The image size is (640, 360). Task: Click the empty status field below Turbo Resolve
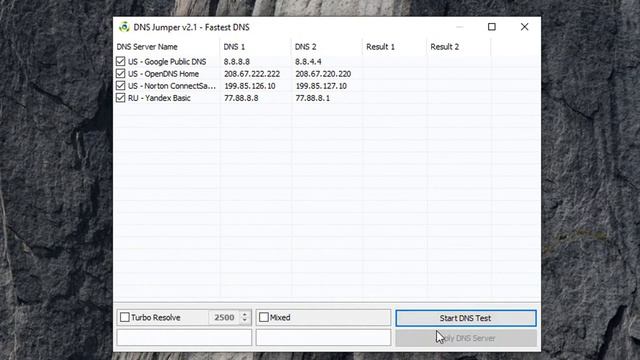tap(184, 338)
